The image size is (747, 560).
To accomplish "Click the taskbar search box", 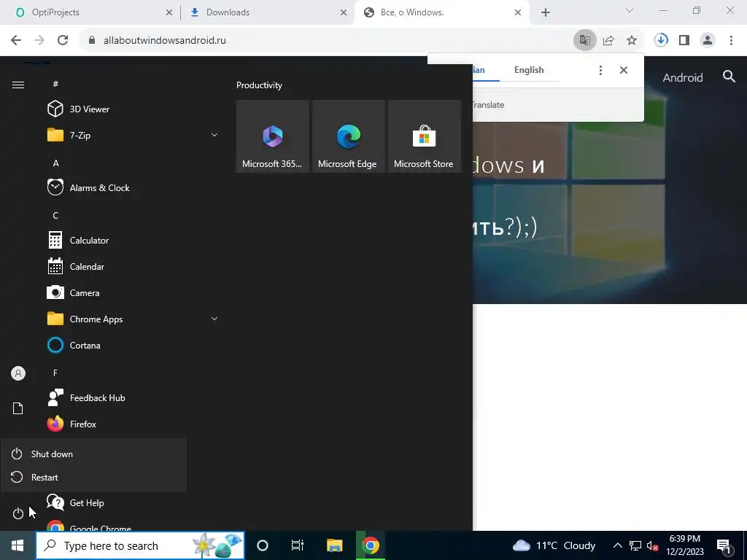I will point(140,545).
